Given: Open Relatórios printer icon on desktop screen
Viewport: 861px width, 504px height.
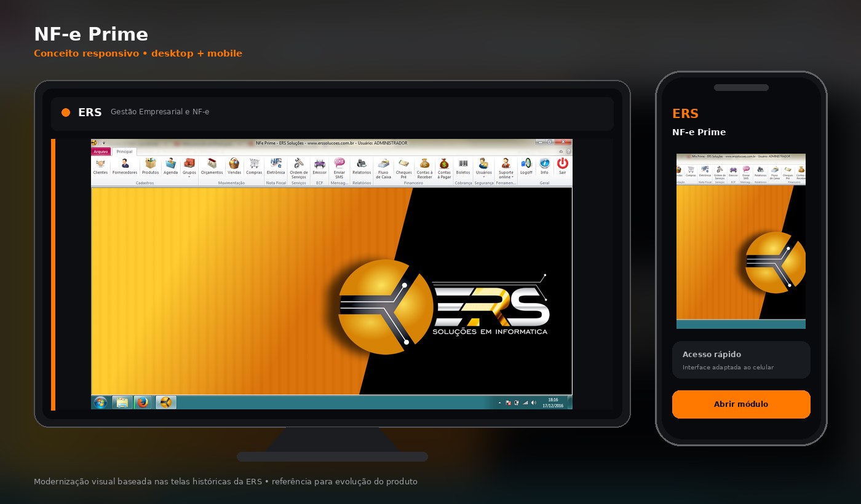Looking at the screenshot, I should pos(362,167).
